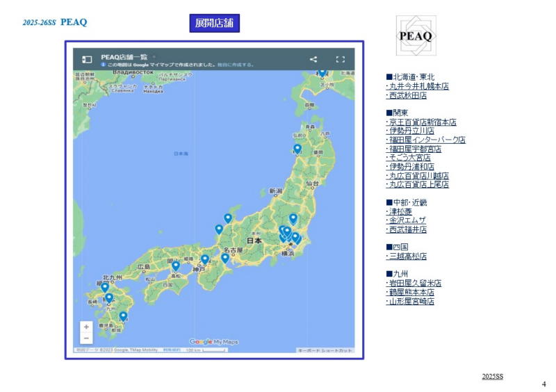Open the map in fullscreen view
The image size is (556, 392).
pos(341,59)
